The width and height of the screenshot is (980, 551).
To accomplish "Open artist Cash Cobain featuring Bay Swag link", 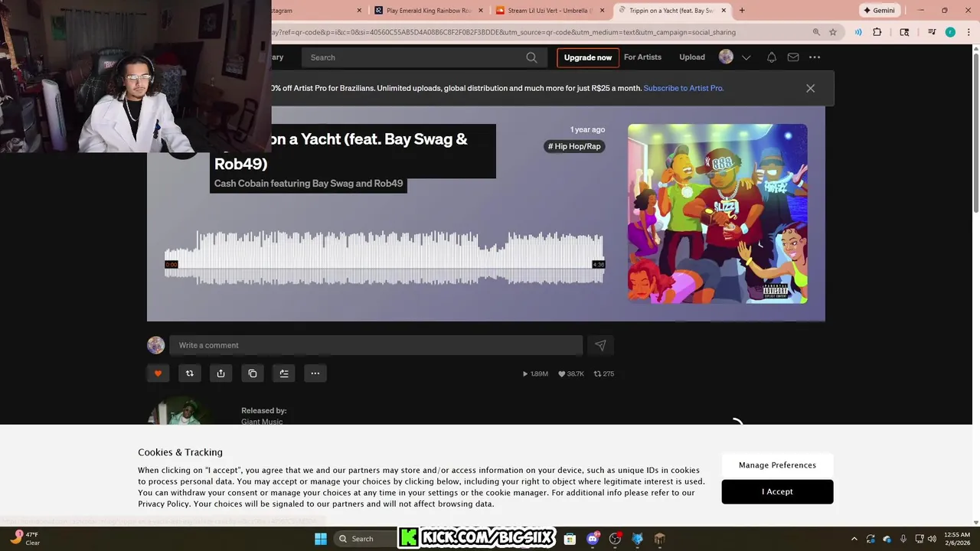I will click(x=309, y=184).
